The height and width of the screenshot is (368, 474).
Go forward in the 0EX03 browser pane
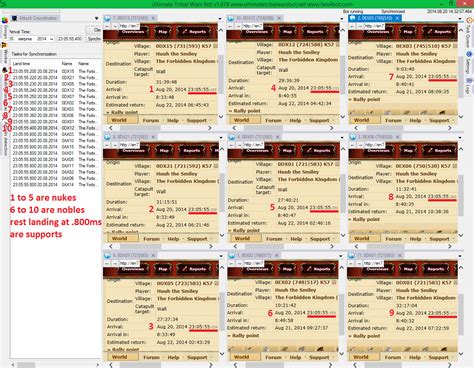pos(360,26)
